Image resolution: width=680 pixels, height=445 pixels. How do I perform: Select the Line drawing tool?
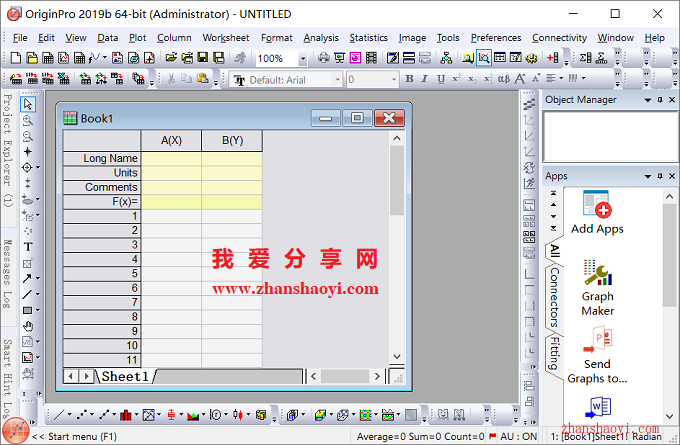click(27, 294)
